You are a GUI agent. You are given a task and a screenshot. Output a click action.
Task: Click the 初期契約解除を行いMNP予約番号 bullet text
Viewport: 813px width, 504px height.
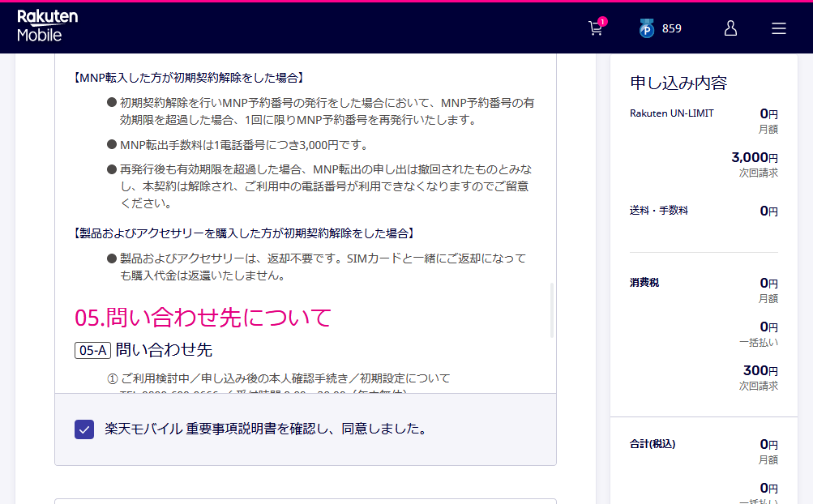pos(327,112)
